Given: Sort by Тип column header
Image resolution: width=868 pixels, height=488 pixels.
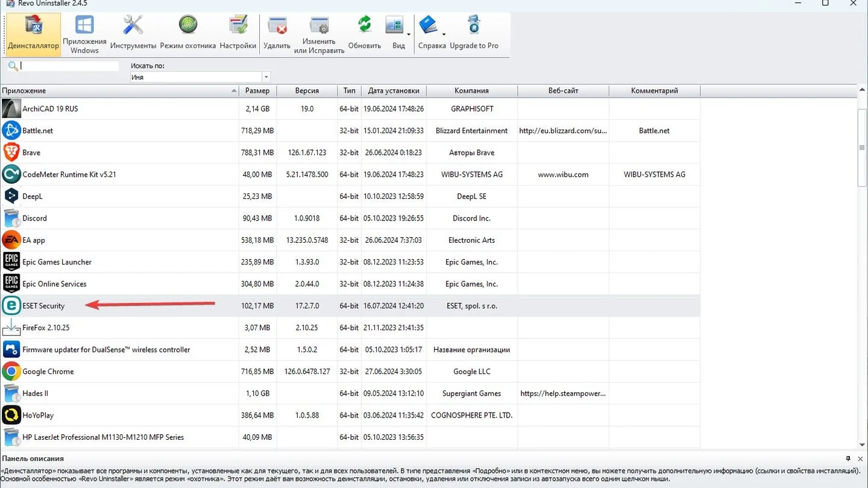Looking at the screenshot, I should pos(349,90).
